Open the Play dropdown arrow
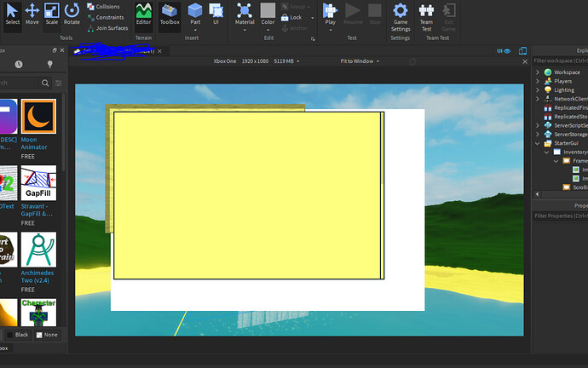 pos(331,30)
